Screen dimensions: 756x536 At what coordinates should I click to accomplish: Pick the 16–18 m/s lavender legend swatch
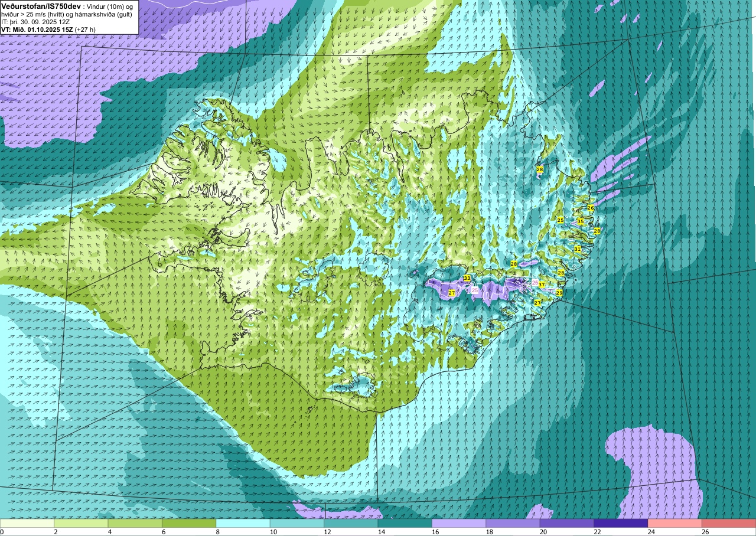pos(459,523)
